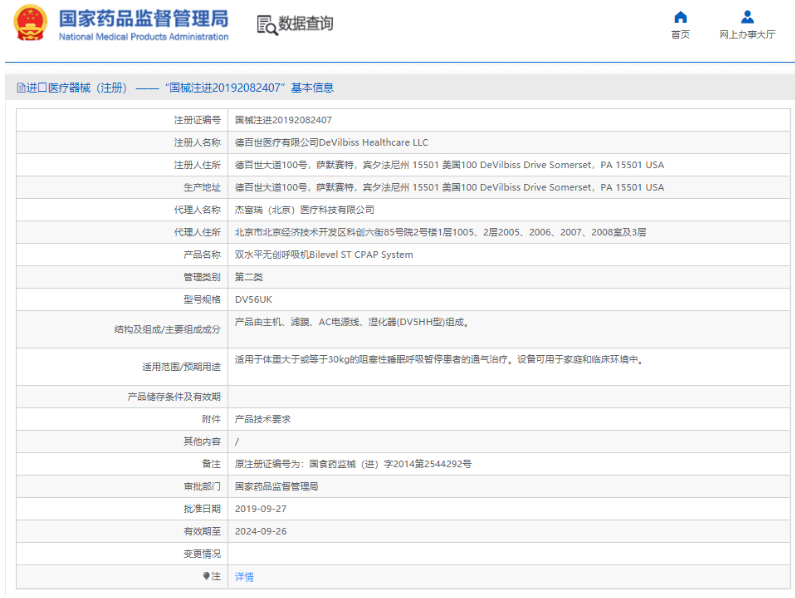Click the 注册人名称 row label
Viewport: 795px width, 598px height.
[x=197, y=143]
